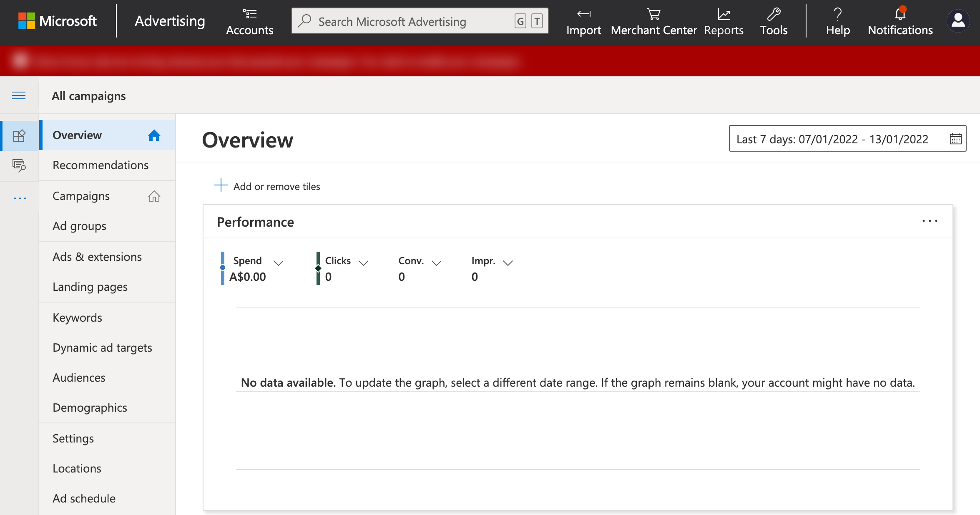Expand the Spend metric dropdown
The image size is (980, 515).
pos(279,262)
